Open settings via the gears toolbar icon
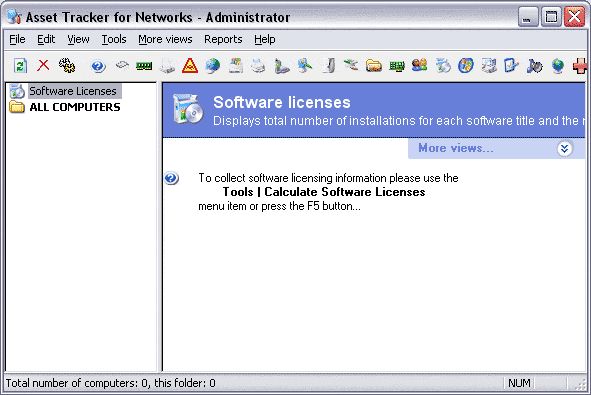Image resolution: width=591 pixels, height=395 pixels. [67, 66]
